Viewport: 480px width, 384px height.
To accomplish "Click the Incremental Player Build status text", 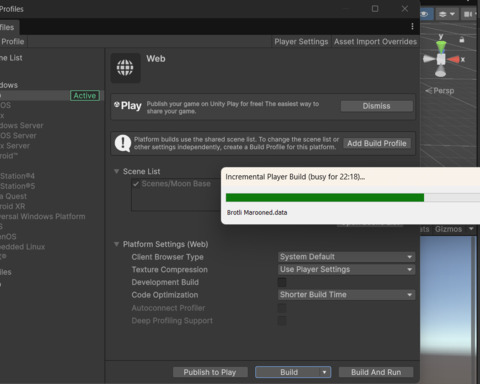I will 295,177.
